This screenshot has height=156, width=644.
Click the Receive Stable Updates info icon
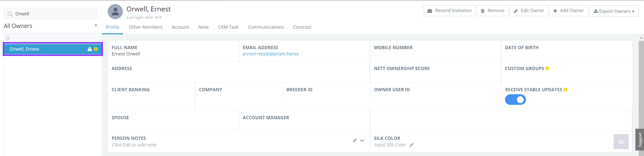[x=565, y=90]
